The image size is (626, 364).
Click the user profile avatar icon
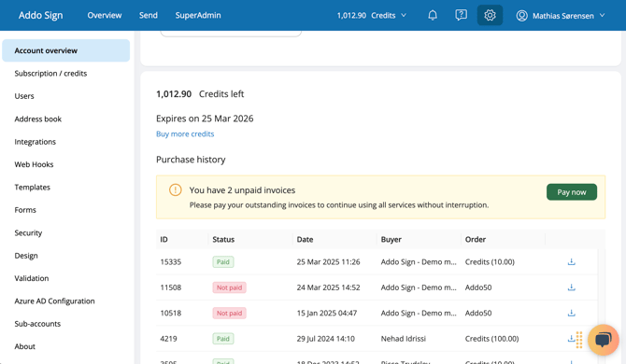coord(521,16)
